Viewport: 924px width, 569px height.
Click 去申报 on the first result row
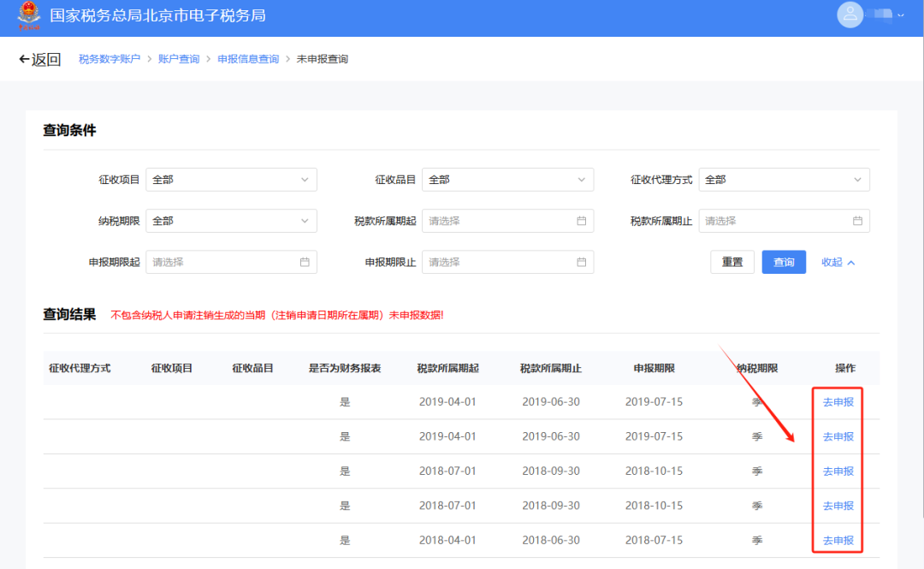coord(837,402)
